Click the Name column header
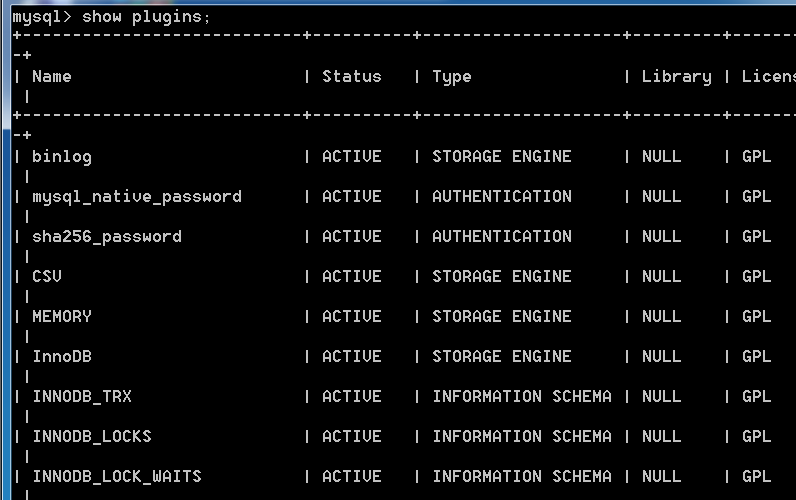This screenshot has height=500, width=796. click(x=52, y=77)
